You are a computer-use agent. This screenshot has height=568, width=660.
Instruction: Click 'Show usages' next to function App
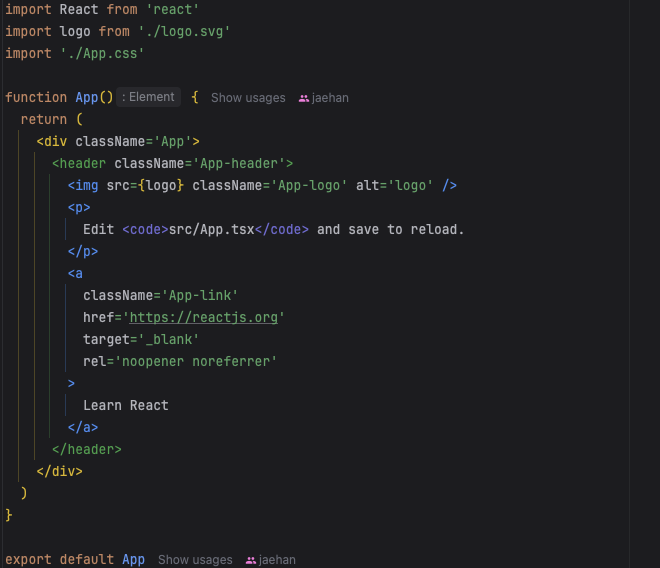[248, 98]
